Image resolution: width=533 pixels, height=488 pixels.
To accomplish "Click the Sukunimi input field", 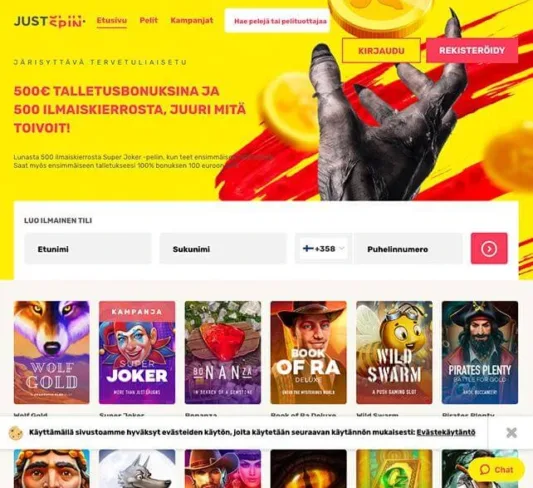I will (223, 249).
